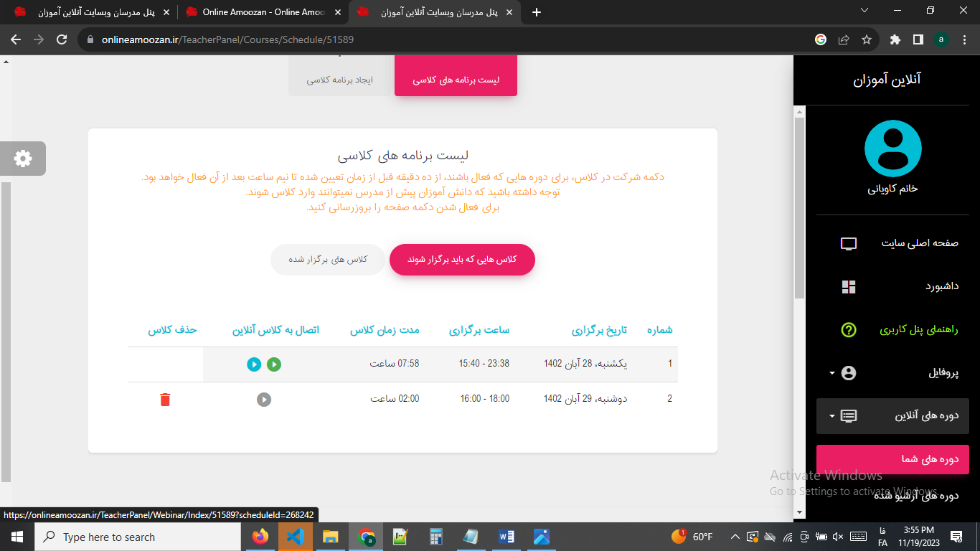Open Visual Studio Code from the taskbar
Screen dimensions: 980x551
point(296,537)
